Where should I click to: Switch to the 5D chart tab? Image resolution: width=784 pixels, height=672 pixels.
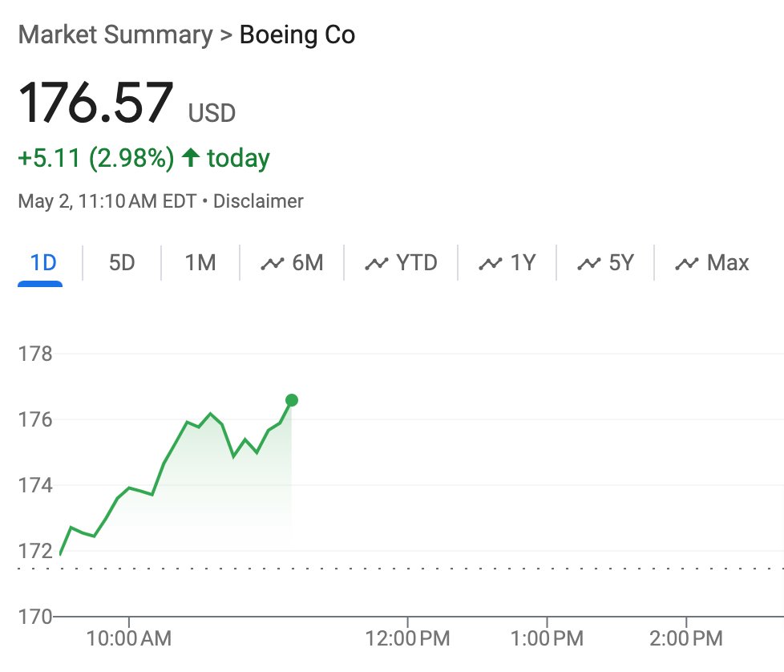click(x=122, y=262)
